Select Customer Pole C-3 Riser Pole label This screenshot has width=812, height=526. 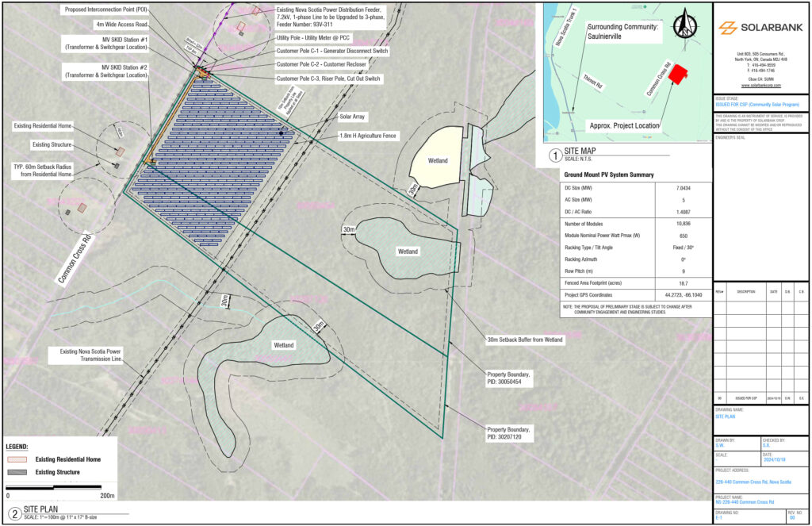[328, 79]
